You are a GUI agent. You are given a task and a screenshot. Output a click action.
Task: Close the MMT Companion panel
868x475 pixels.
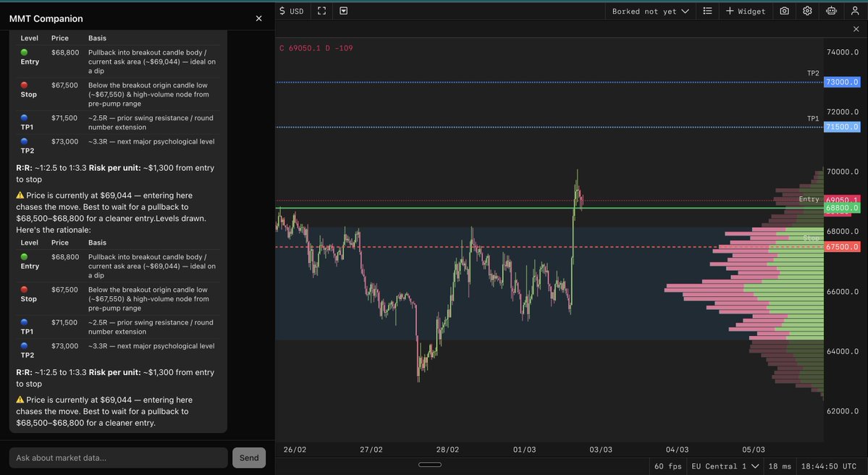pos(258,18)
